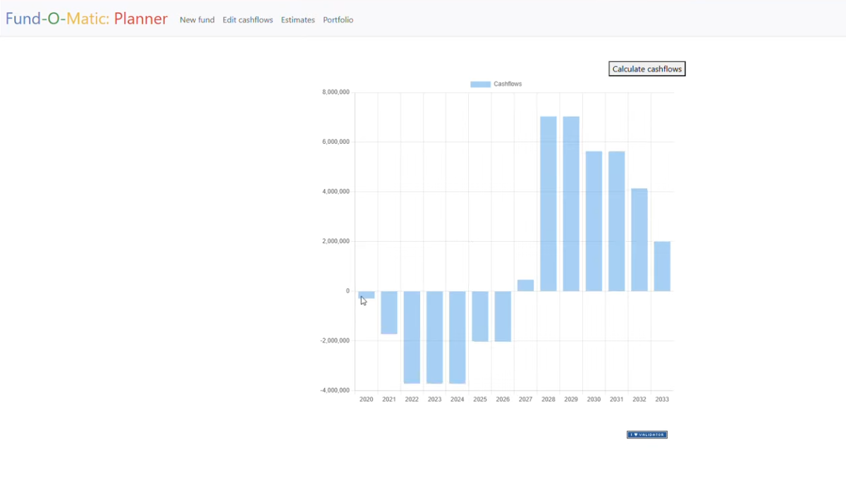Click the 'I love Validator' badge
Viewport: 846px width, 504px height.
tap(646, 435)
